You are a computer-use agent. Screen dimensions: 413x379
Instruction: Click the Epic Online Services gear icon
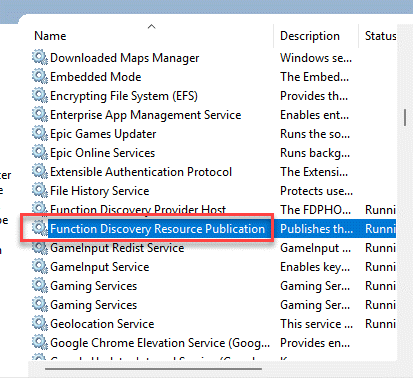[x=40, y=152]
